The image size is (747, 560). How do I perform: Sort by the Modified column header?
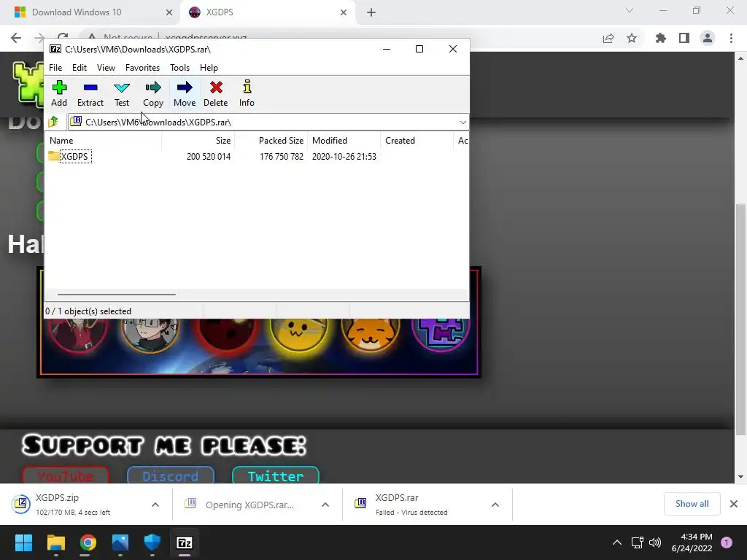pyautogui.click(x=344, y=141)
